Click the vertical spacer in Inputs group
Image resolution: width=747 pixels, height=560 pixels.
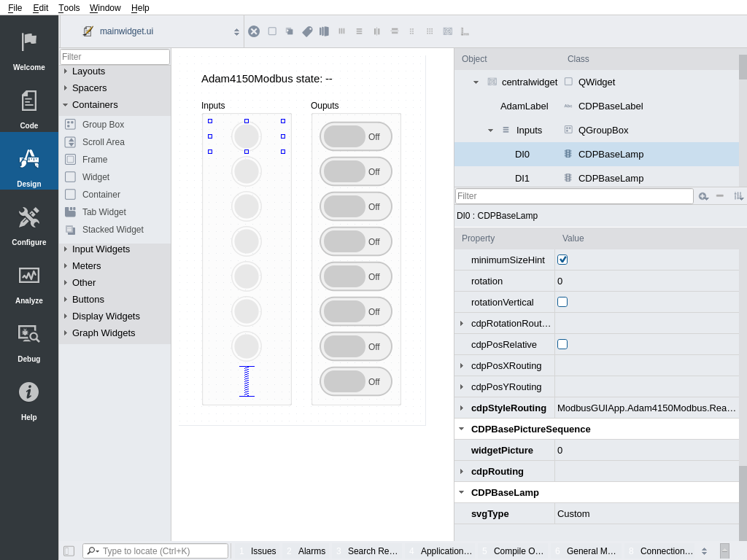click(x=247, y=381)
